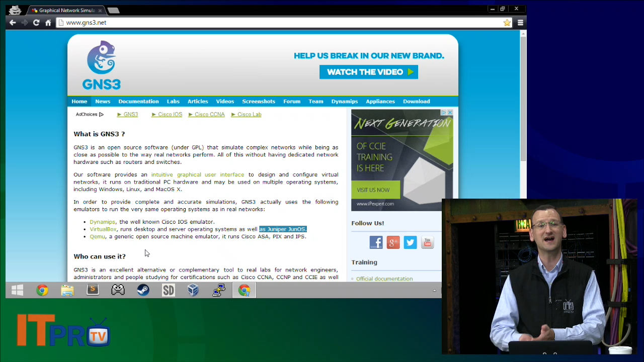Click the highlighted 'as Juniper JunOS.' text
The height and width of the screenshot is (362, 644).
283,229
